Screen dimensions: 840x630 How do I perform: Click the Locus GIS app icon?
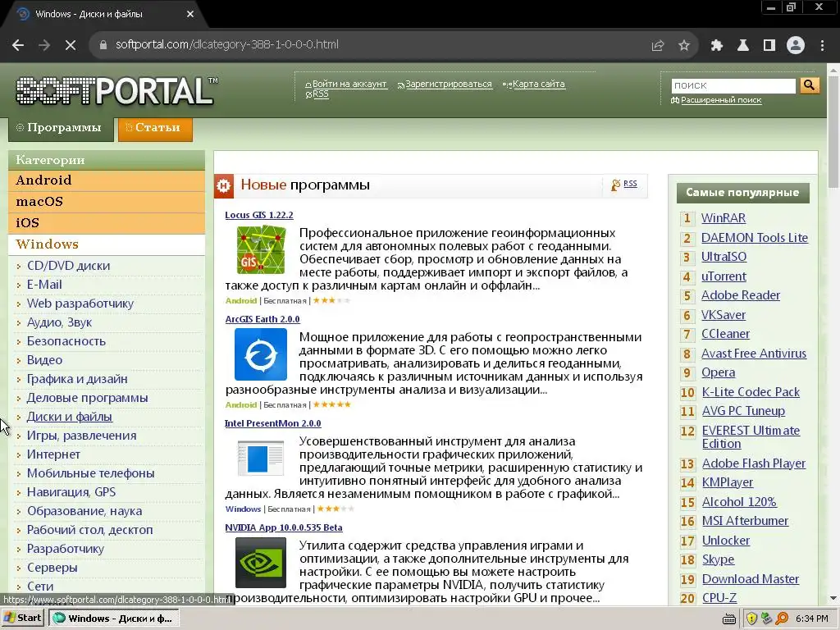261,250
